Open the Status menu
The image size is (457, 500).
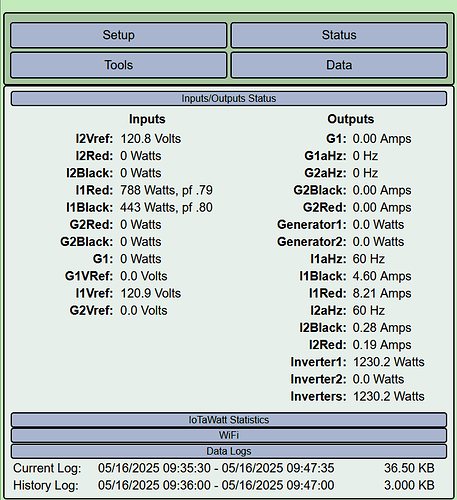pyautogui.click(x=339, y=35)
